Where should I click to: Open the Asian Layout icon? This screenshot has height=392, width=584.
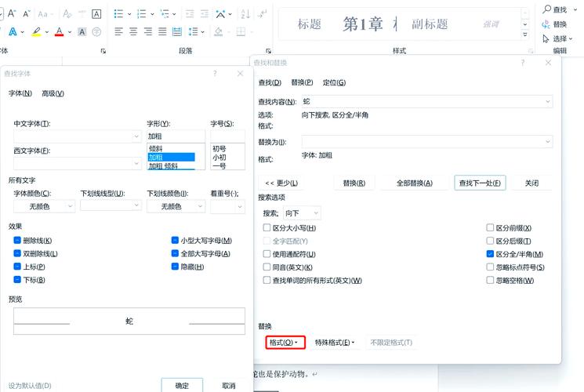(x=220, y=14)
